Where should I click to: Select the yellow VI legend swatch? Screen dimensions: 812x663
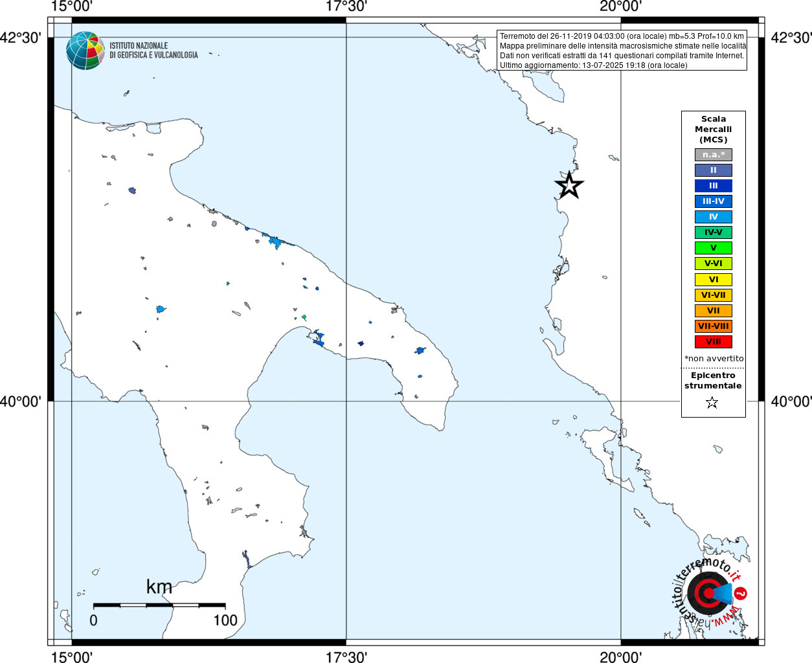714,280
